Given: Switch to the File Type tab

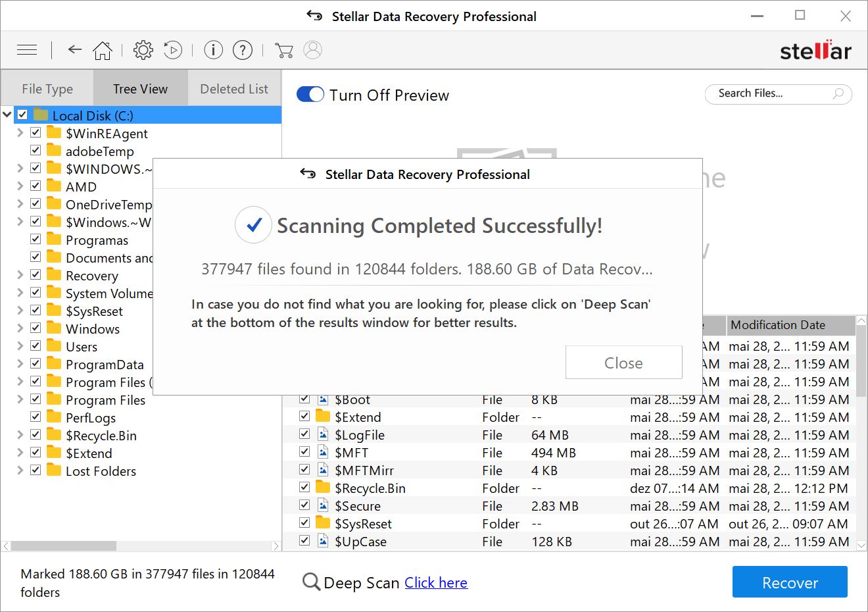Looking at the screenshot, I should pyautogui.click(x=47, y=89).
